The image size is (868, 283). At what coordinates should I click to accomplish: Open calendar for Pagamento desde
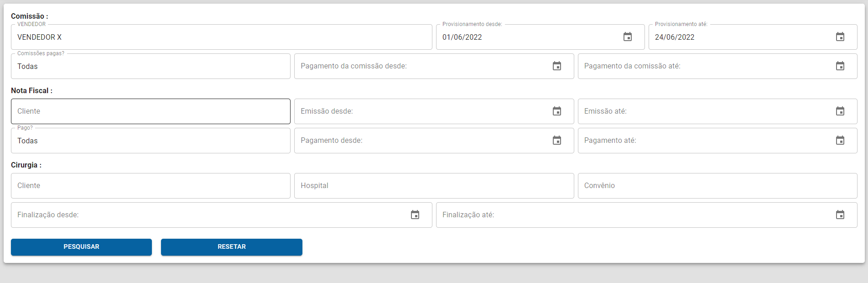(x=557, y=141)
